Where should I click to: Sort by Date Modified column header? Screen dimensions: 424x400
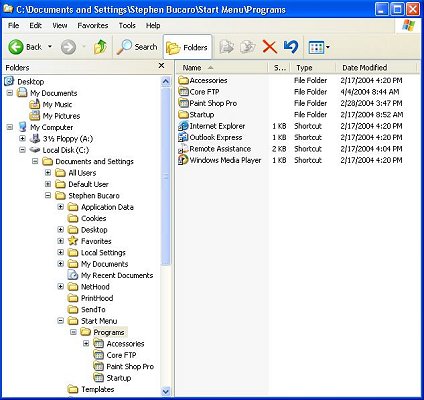[376, 68]
